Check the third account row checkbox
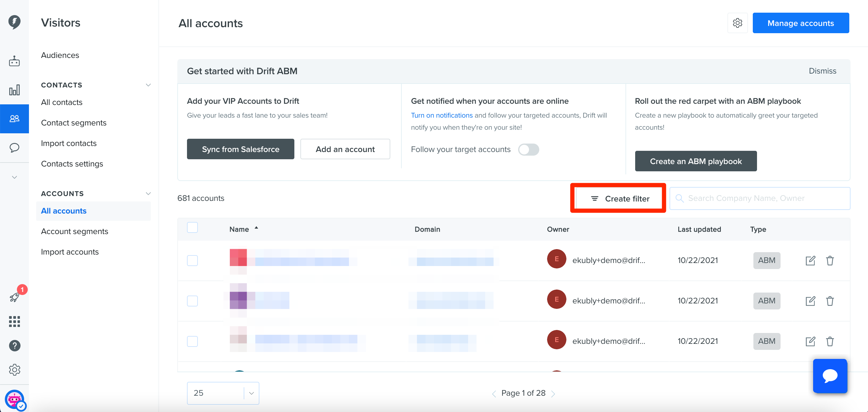The image size is (868, 412). click(192, 341)
